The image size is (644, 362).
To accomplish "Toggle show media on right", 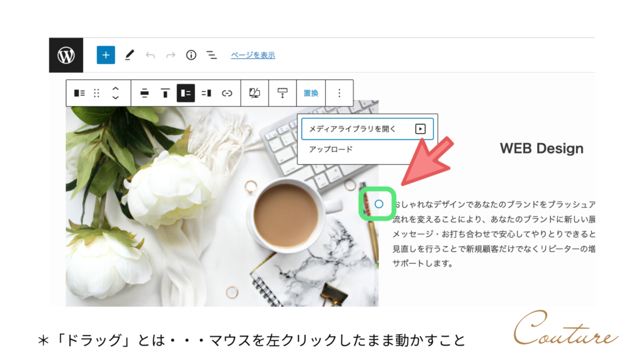I will click(206, 93).
